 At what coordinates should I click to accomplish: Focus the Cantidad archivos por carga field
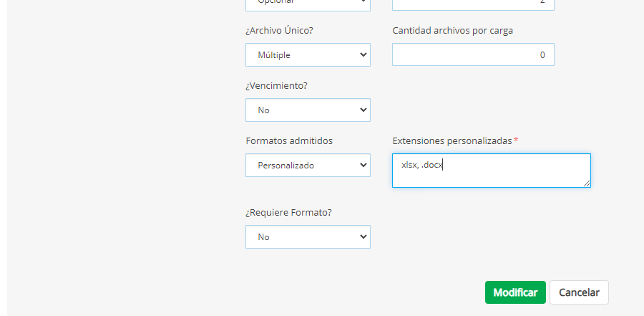click(473, 55)
